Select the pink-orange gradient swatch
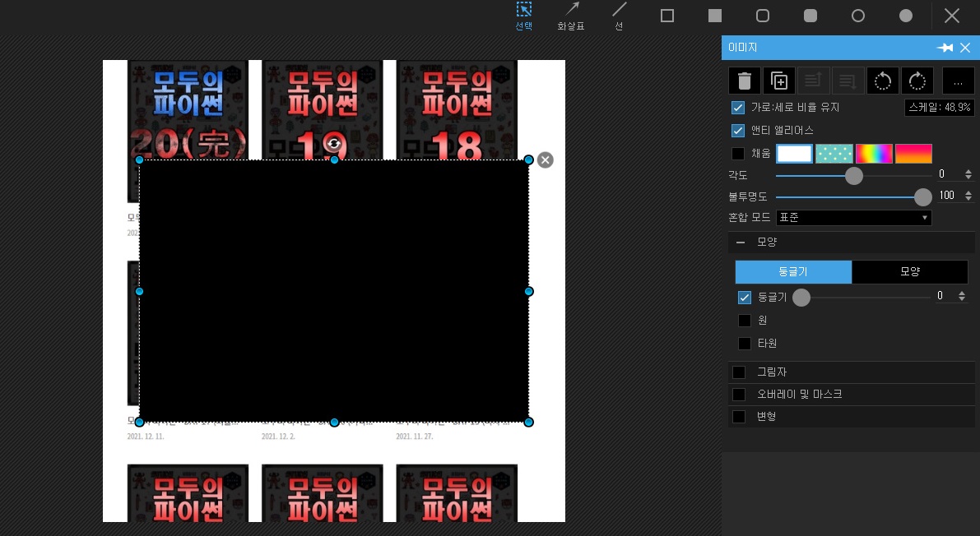 [913, 153]
